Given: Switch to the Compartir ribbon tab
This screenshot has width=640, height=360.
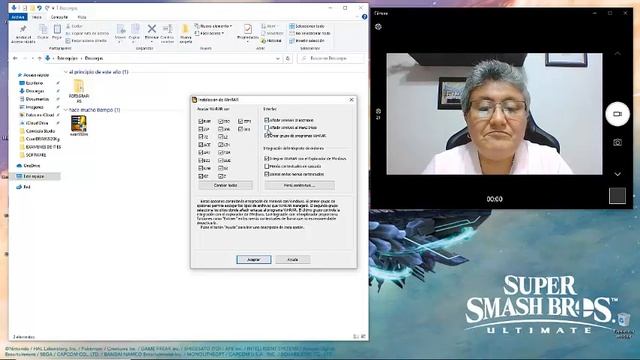Looking at the screenshot, I should click(x=59, y=17).
